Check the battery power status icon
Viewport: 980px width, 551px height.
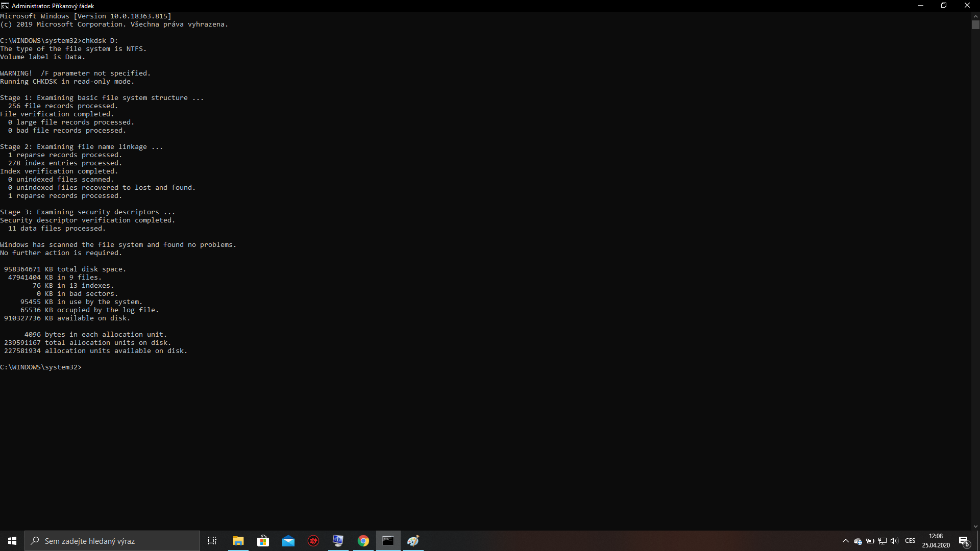pyautogui.click(x=870, y=541)
